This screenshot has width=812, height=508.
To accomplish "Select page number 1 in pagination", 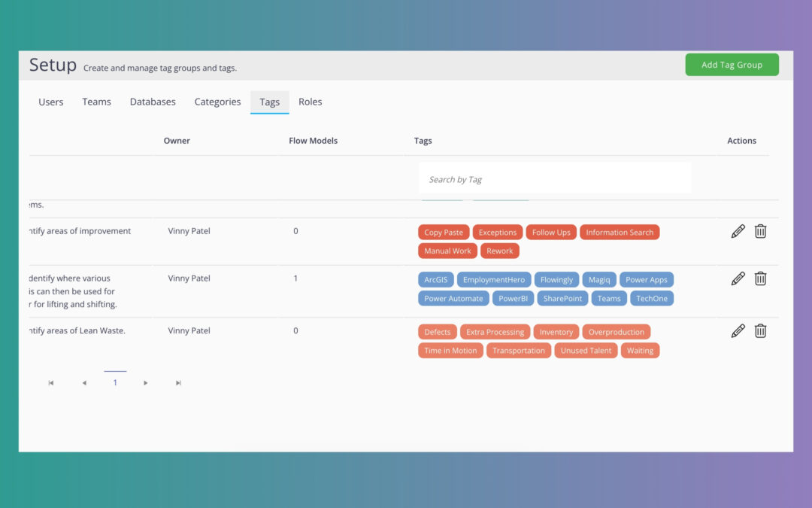I will pos(115,383).
